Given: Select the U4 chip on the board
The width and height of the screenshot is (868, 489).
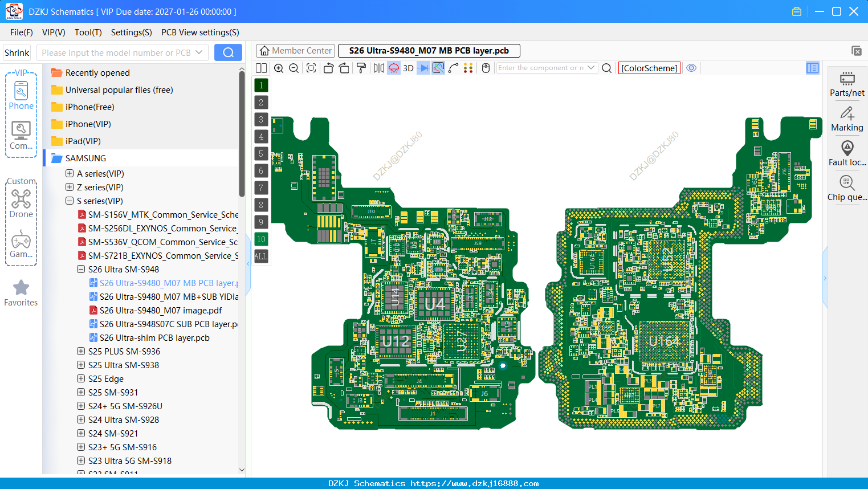Looking at the screenshot, I should coord(435,305).
